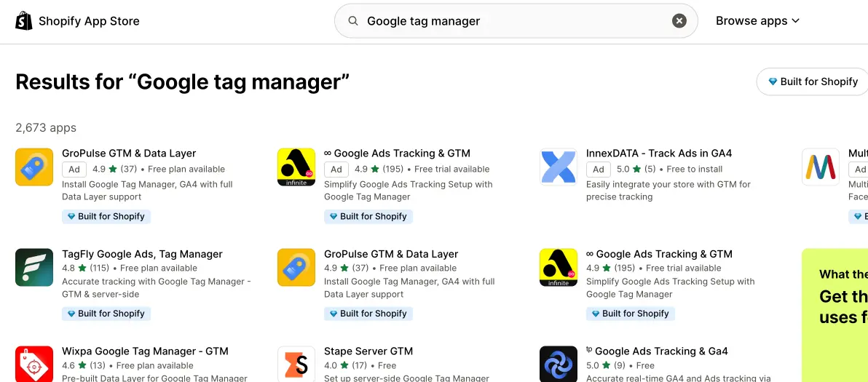Click Built for Shopify badge under ad Google Ads Tracking

(368, 217)
